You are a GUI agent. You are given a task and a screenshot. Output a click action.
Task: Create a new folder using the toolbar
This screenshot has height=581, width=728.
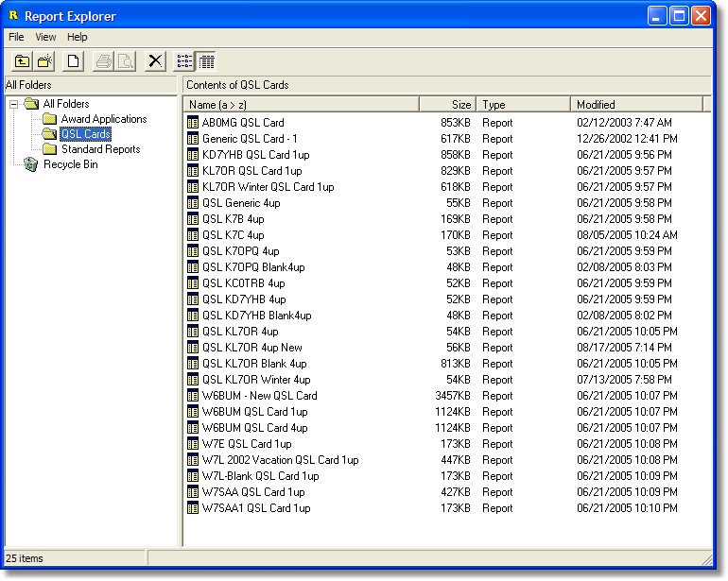(44, 61)
